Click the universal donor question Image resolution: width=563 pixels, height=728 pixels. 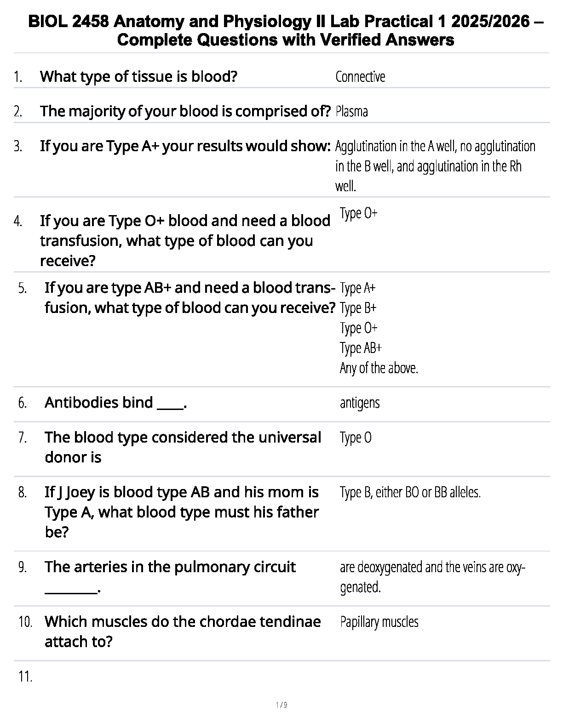tap(183, 447)
